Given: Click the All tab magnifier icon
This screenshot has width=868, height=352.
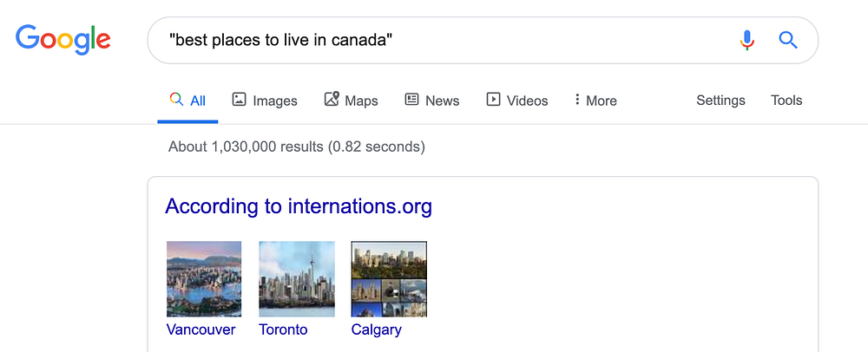Looking at the screenshot, I should [176, 100].
